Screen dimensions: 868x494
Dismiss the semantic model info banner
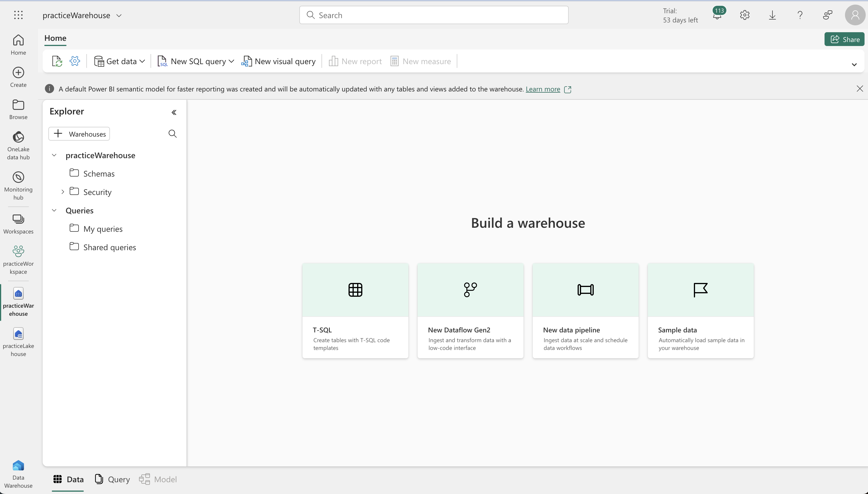(860, 89)
